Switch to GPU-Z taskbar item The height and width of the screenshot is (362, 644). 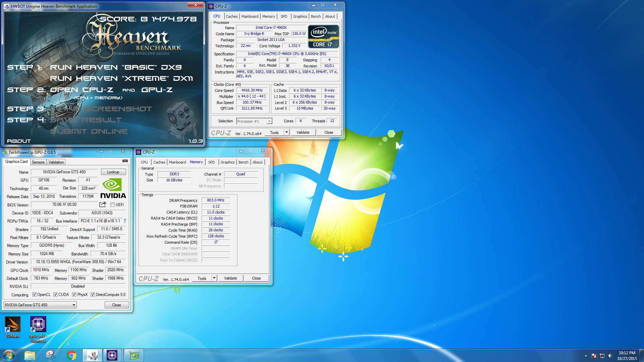coord(134,355)
